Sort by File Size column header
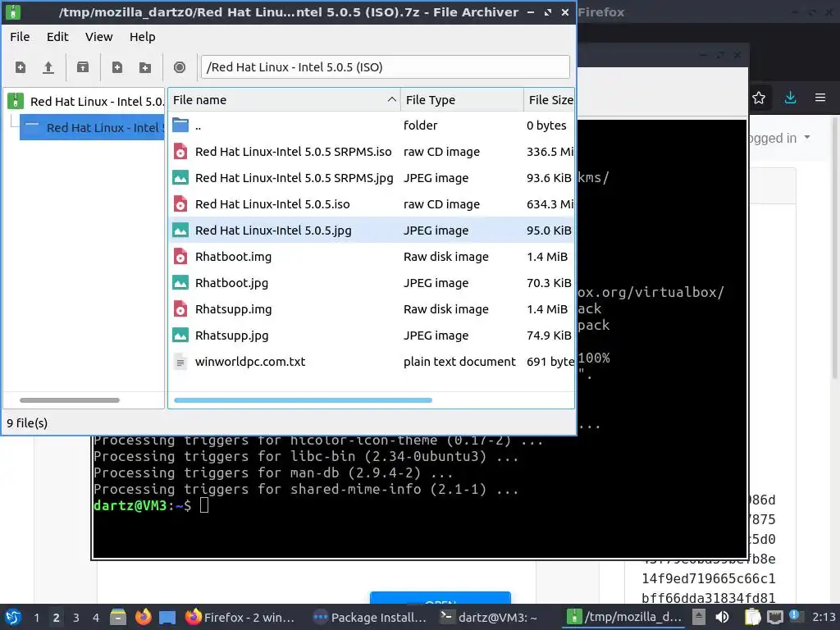 [549, 100]
